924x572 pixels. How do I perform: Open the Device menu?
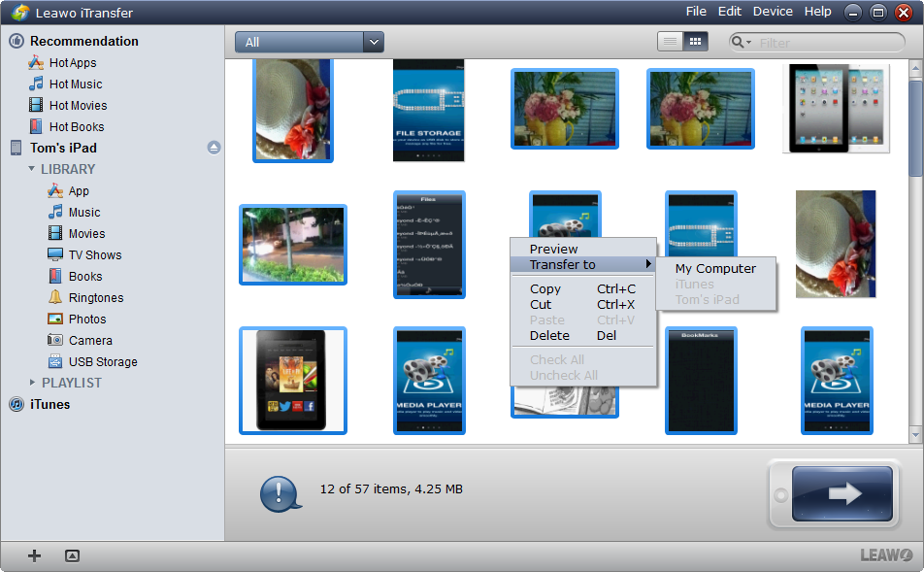point(773,12)
